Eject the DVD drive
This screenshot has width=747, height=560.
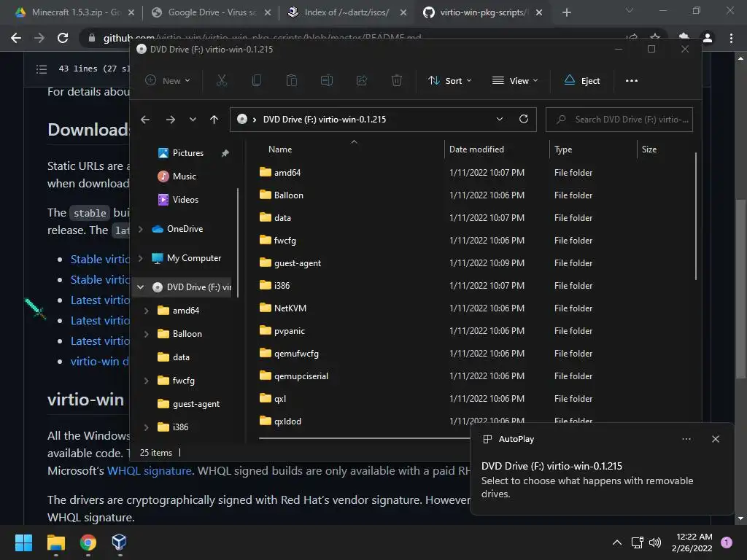(581, 80)
